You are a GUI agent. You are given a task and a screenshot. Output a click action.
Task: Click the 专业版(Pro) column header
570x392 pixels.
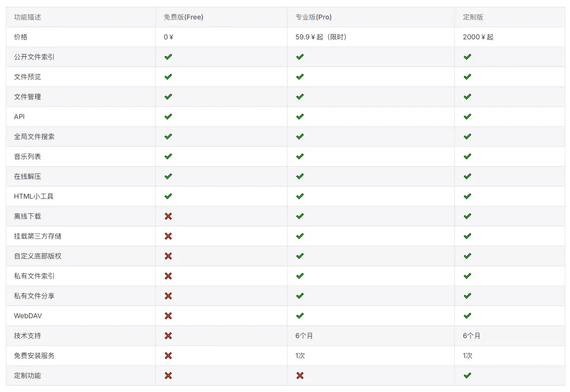pyautogui.click(x=313, y=17)
